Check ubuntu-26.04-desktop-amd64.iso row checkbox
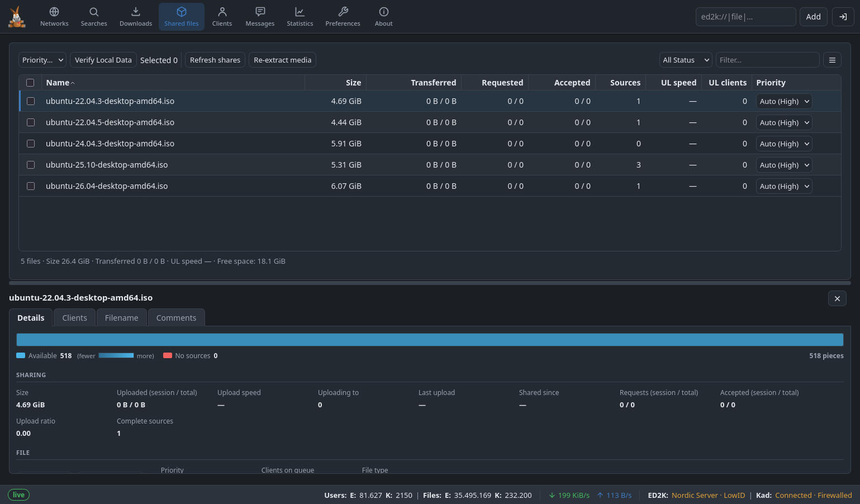 coord(31,186)
